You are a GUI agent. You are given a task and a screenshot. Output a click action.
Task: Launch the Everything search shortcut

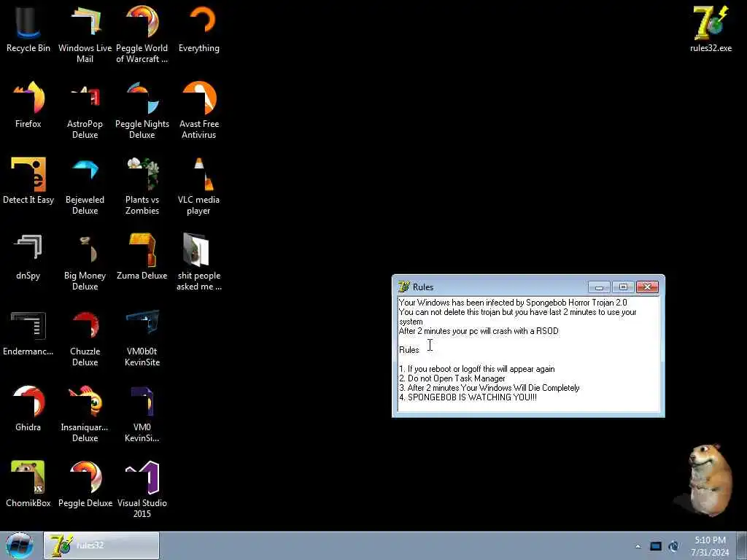(199, 28)
